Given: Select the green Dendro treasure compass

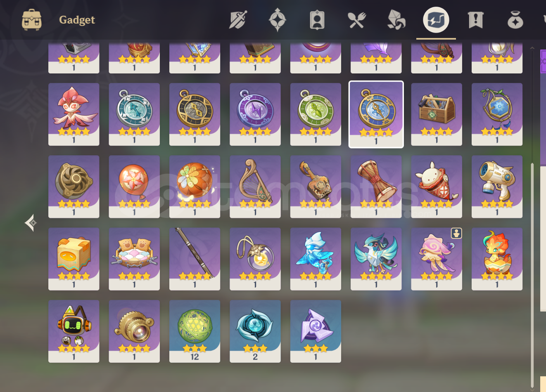Looking at the screenshot, I should coord(316,114).
